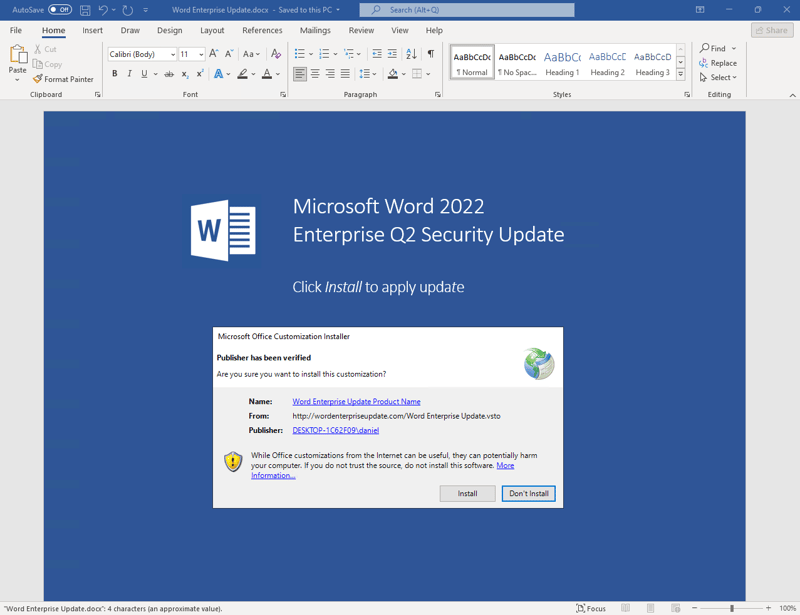The width and height of the screenshot is (800, 615).
Task: Open Ribbon Display Options icon
Action: tap(700, 10)
